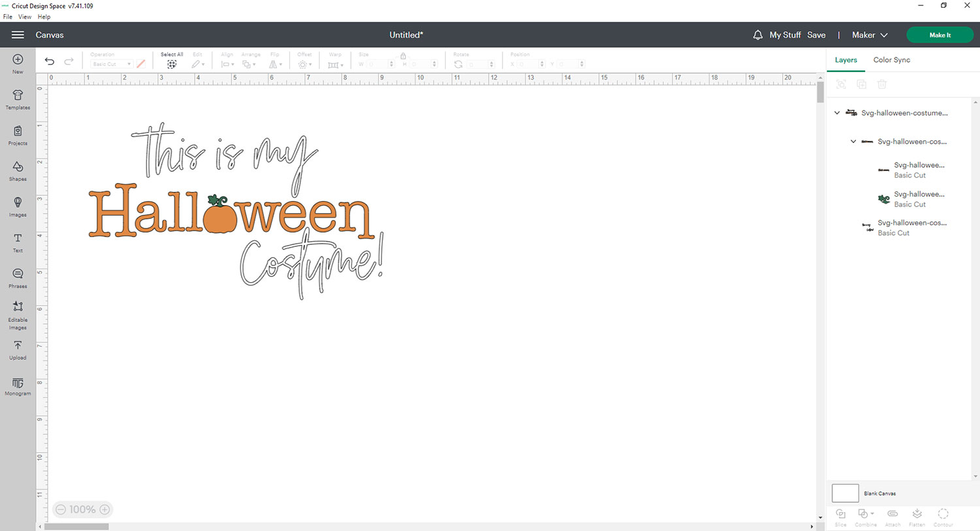Open the File menu
The height and width of the screenshot is (531, 980).
tap(8, 17)
